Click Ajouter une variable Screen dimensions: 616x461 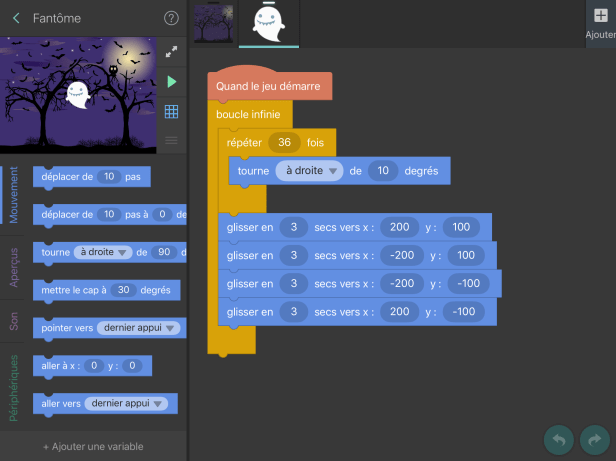tap(93, 446)
